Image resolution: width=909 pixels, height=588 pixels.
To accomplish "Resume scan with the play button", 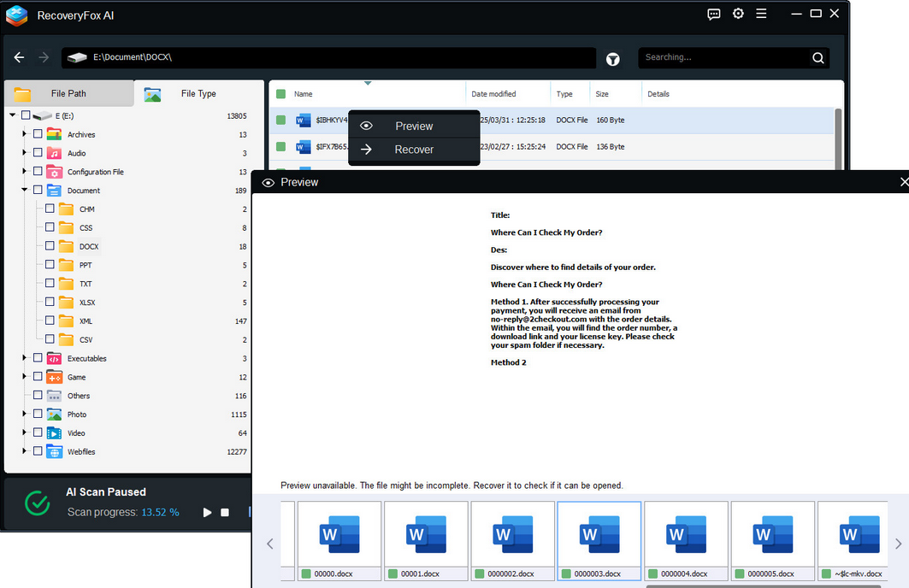I will (x=207, y=513).
